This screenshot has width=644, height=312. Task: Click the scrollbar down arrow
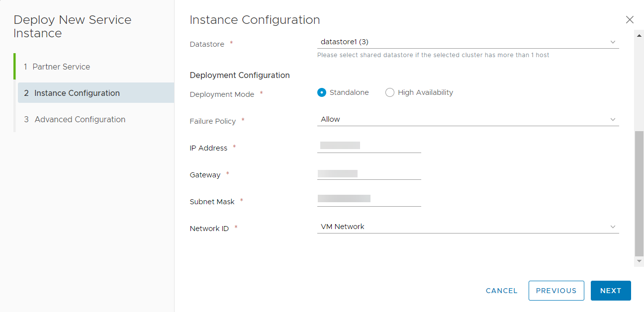click(x=639, y=261)
